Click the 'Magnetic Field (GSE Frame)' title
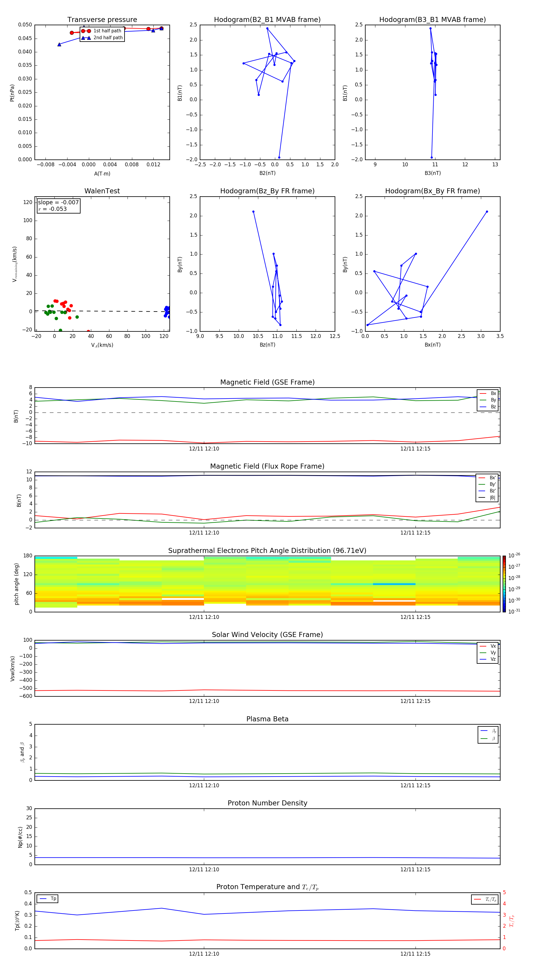The image size is (535, 980). (267, 382)
